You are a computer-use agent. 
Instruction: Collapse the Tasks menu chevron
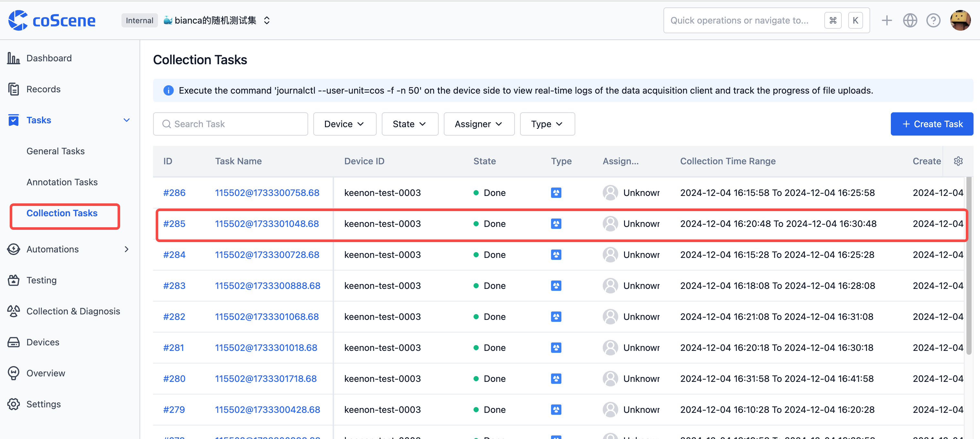click(127, 120)
